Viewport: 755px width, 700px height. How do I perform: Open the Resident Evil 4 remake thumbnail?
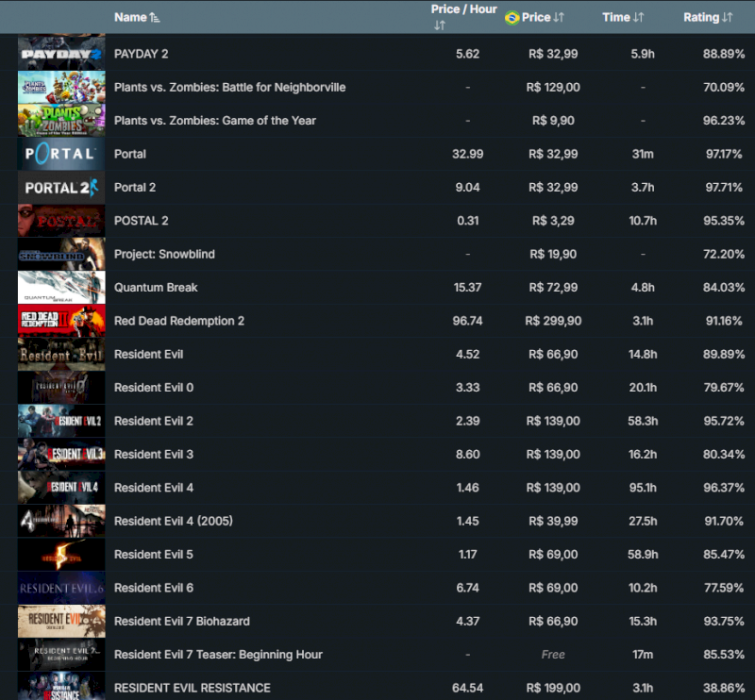pos(61,488)
